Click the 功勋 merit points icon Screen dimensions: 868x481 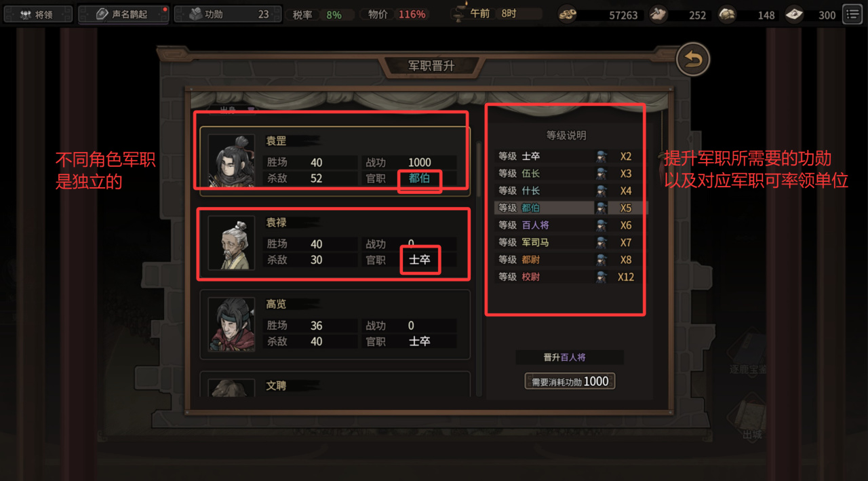193,14
